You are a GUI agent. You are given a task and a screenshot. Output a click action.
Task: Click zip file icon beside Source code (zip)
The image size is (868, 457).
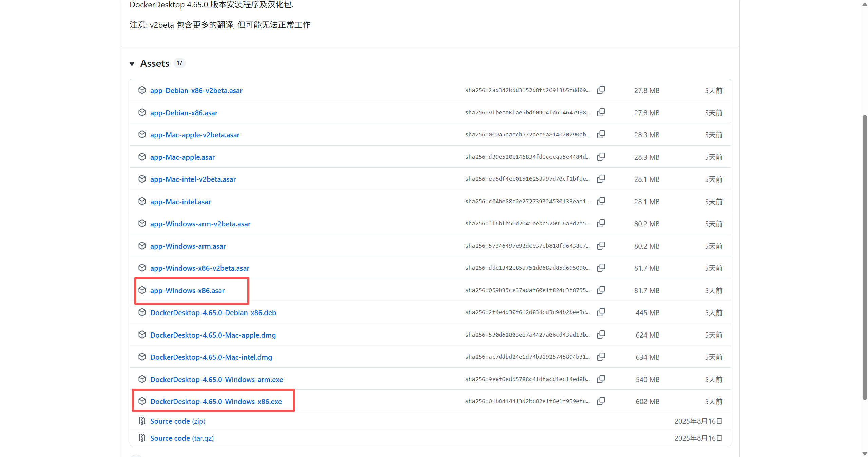point(142,421)
